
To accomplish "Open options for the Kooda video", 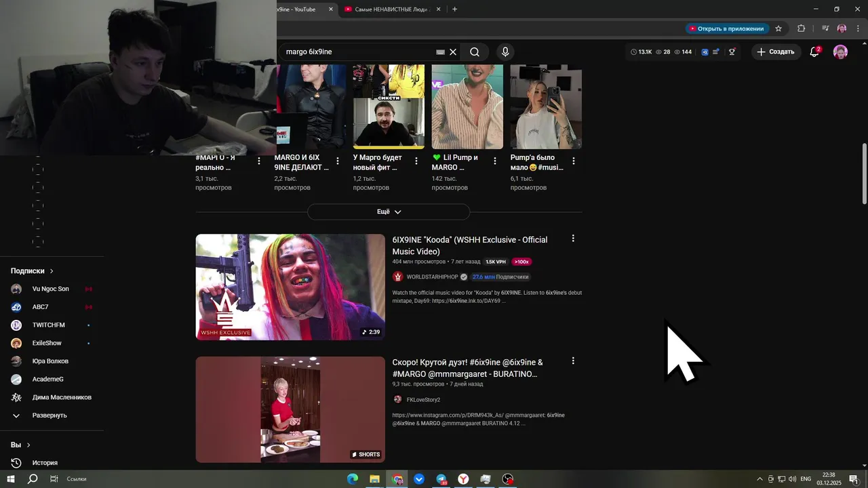I will click(x=573, y=239).
